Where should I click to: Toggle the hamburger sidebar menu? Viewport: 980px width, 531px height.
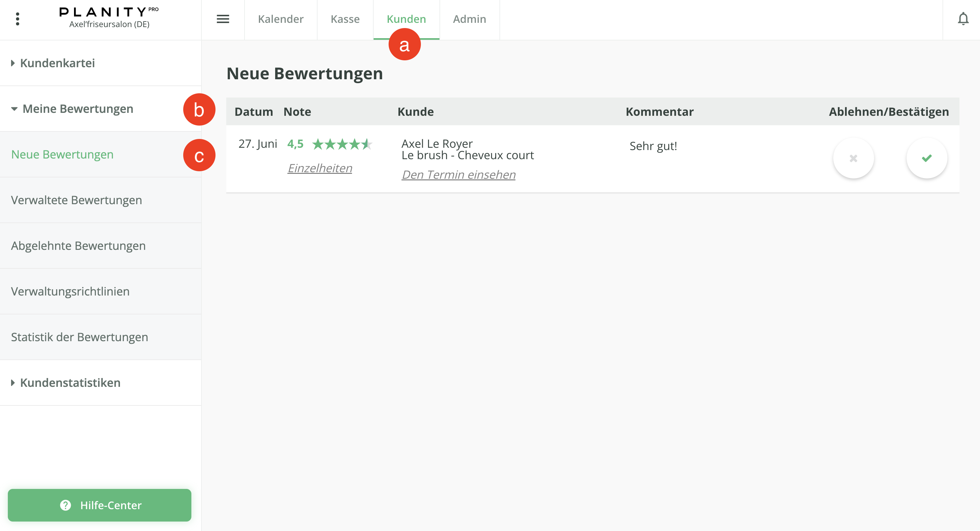tap(223, 19)
